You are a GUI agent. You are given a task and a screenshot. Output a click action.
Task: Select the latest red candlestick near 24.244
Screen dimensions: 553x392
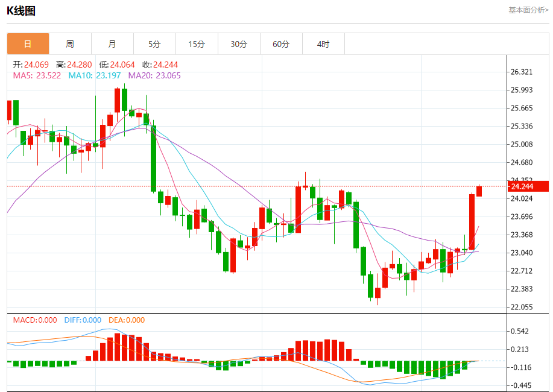point(479,191)
